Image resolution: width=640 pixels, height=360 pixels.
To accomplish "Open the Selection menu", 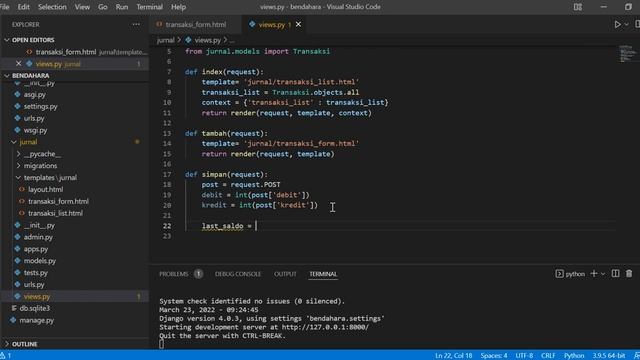I will (52, 7).
